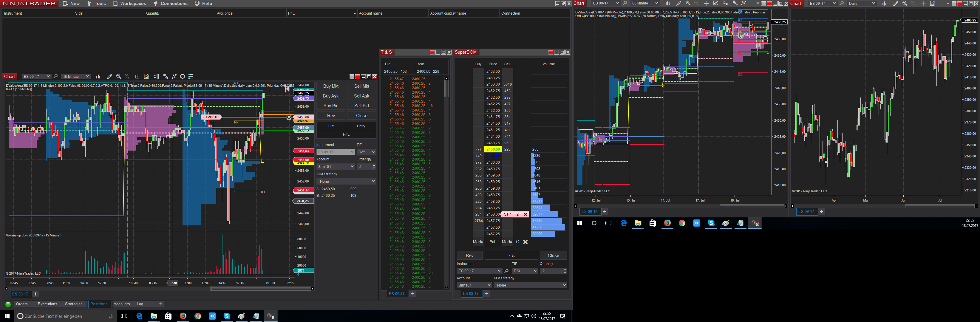Viewport: 980px width, 322px height.
Task: Open strategies icon in 15 Minute chart
Action: point(174,76)
